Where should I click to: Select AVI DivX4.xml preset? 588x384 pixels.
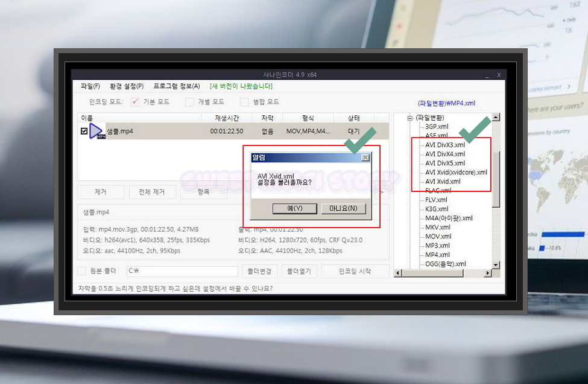(445, 154)
